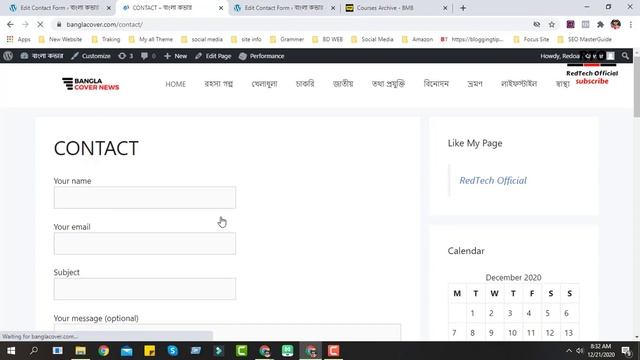Stop loading the page
Viewport: 640px width, 360px height.
40,24
